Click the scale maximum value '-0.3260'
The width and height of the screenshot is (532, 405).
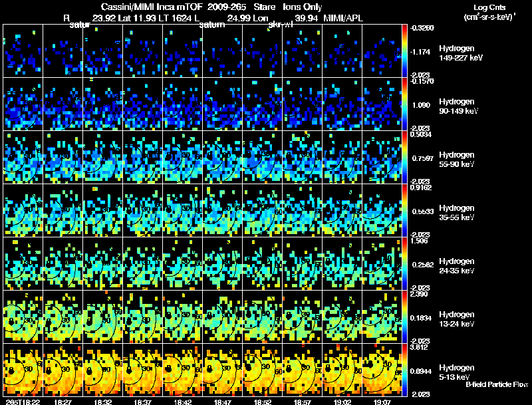422,28
